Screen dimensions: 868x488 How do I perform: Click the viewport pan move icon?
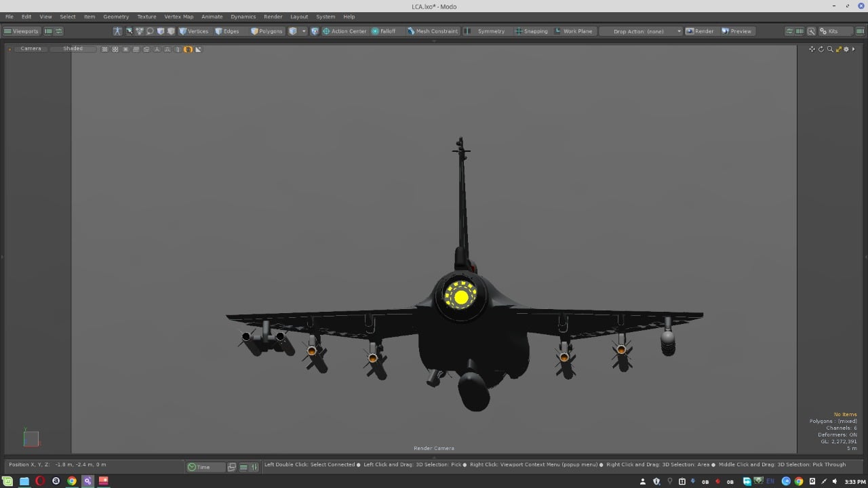812,49
